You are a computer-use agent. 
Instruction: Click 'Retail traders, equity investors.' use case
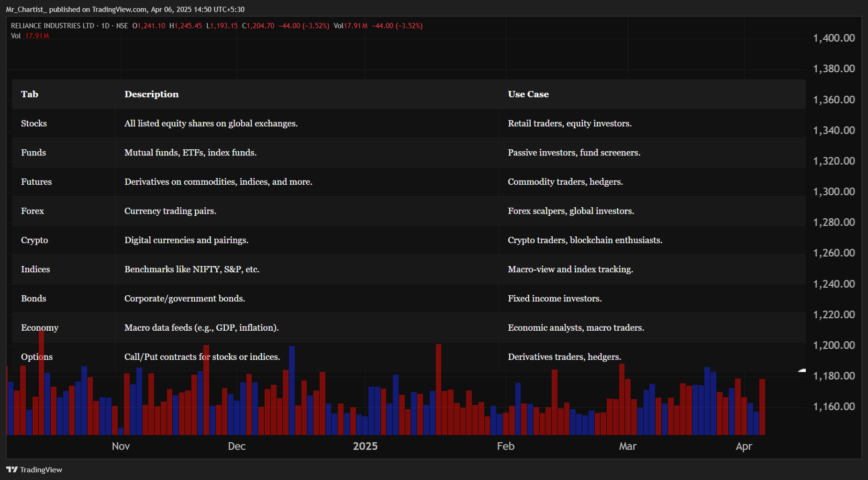click(570, 123)
